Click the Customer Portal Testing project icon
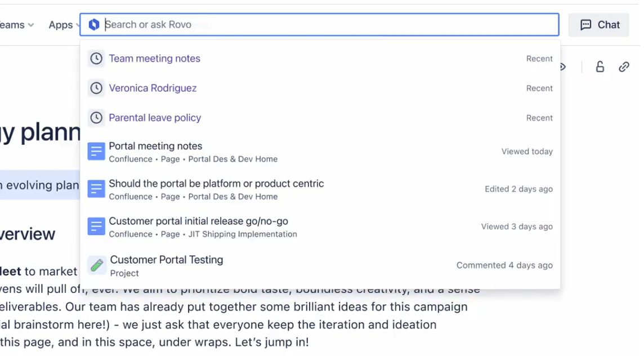 click(x=97, y=265)
